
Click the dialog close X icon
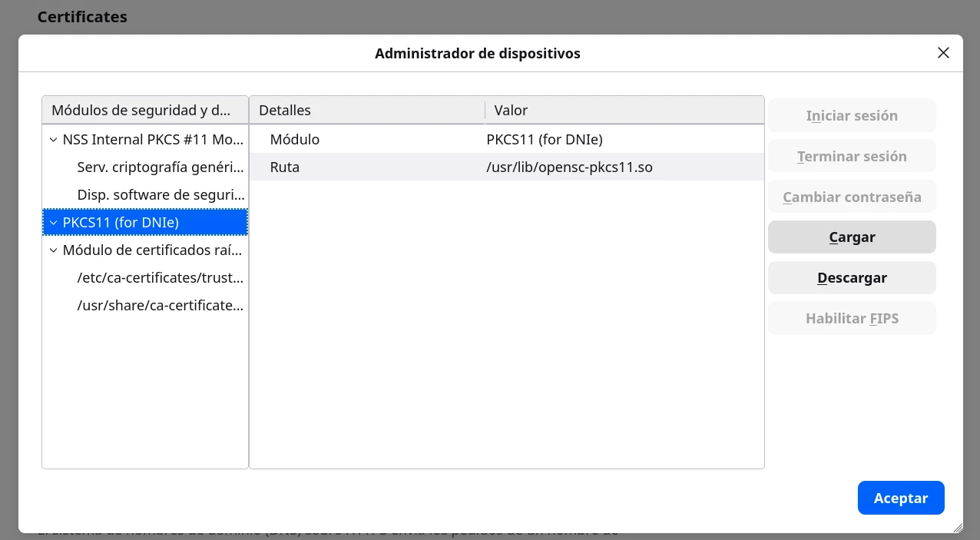tap(943, 53)
